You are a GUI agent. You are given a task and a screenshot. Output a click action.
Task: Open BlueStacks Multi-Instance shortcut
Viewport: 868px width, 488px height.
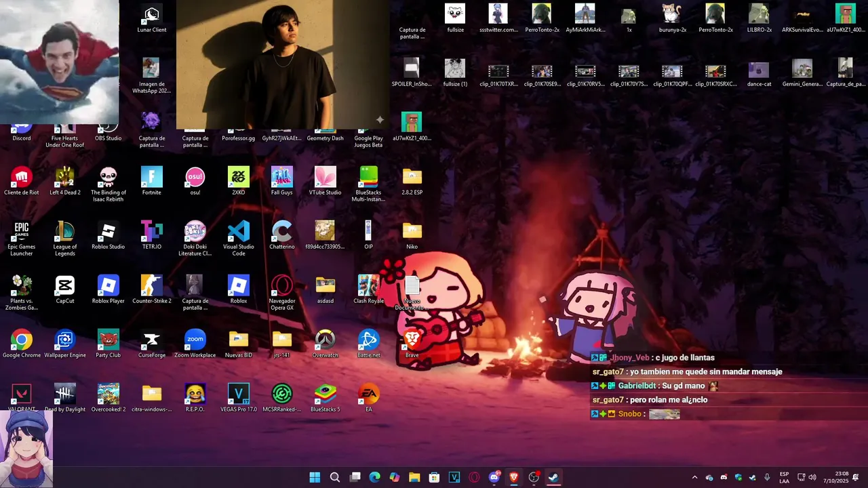coord(369,184)
